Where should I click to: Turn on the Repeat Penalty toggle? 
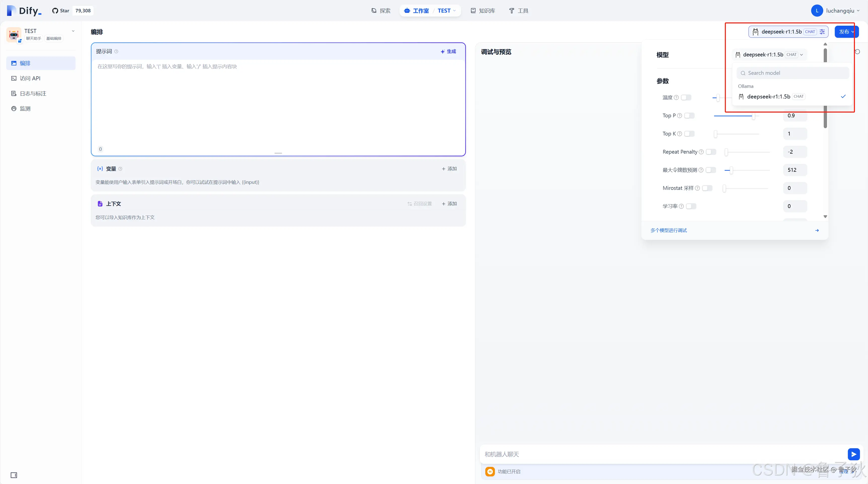click(711, 152)
